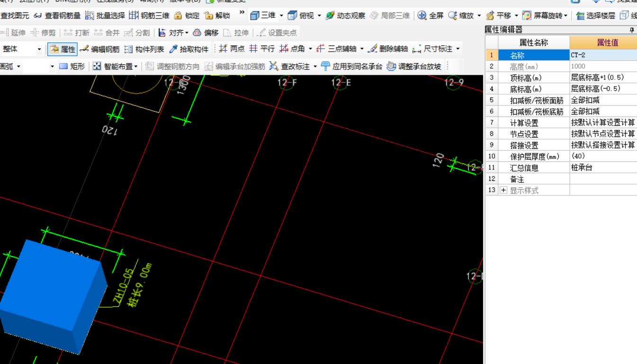Click the 属性名称 column header
Viewport: 637px width, 364px height.
(534, 43)
